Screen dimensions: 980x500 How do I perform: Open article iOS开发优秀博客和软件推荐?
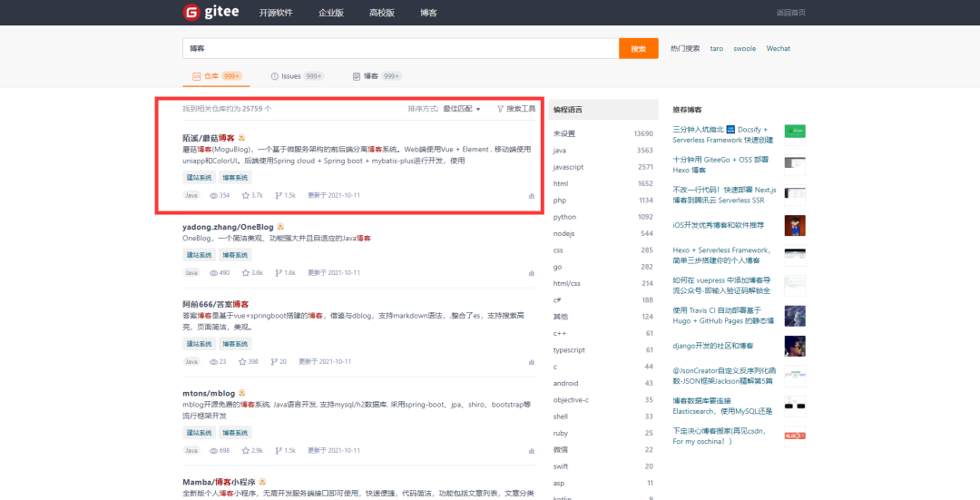[x=718, y=225]
